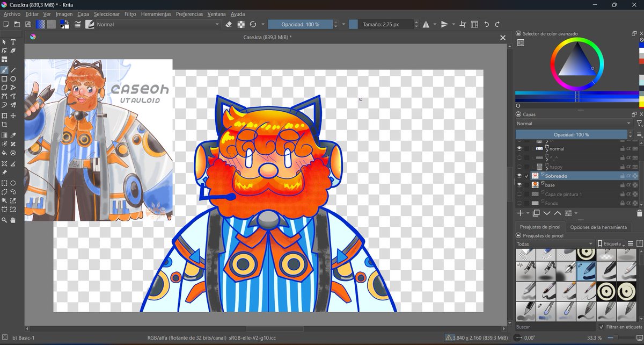The width and height of the screenshot is (644, 345).
Task: Delete the selected layer with trash icon
Action: point(640,213)
